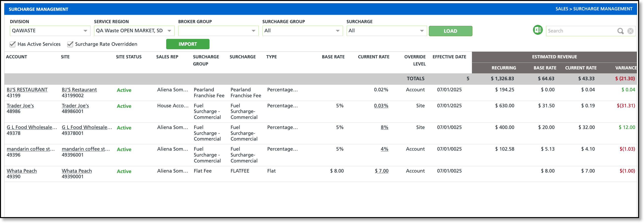644x223 pixels.
Task: Toggle the Has Active Services checkbox
Action: 13,44
